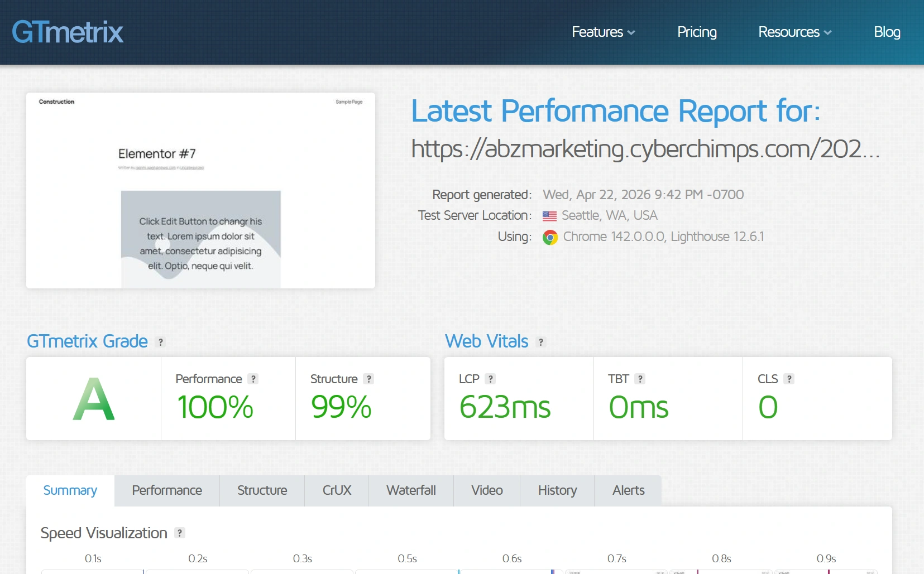Click the Latest Performance Report for heading
This screenshot has width=924, height=574.
pyautogui.click(x=616, y=111)
